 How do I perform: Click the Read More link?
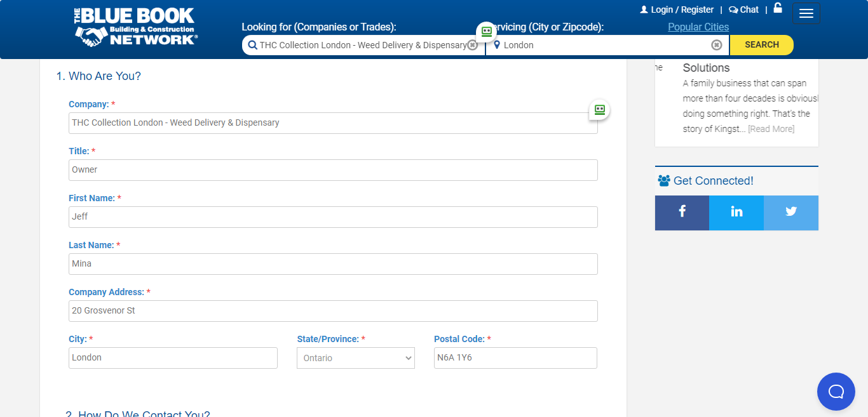pos(771,129)
